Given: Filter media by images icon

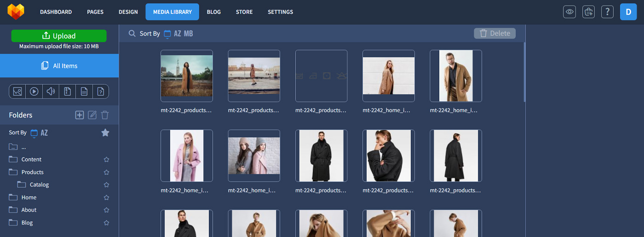Looking at the screenshot, I should point(17,92).
